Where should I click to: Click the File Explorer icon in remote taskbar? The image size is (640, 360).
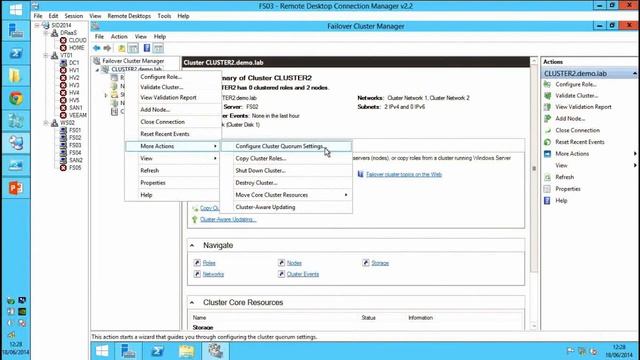187,351
